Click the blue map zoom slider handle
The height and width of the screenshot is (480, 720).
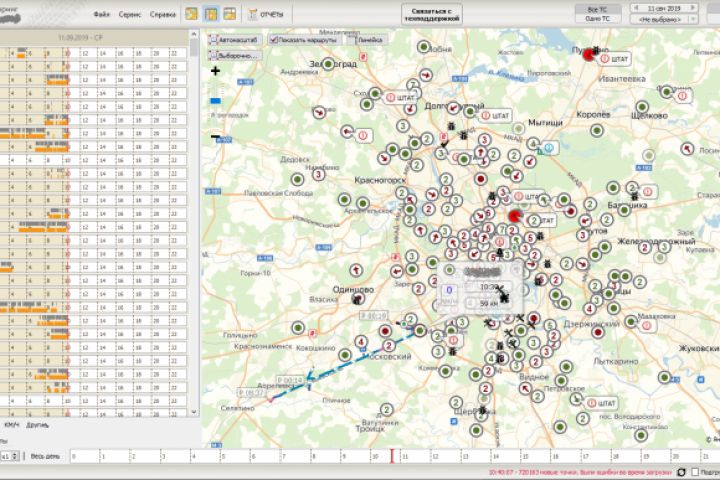[216, 100]
